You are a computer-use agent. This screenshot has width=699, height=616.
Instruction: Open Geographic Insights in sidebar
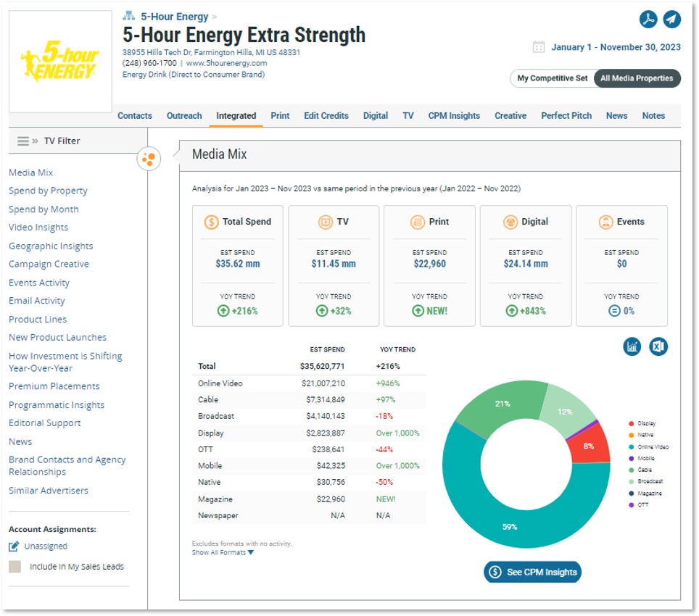coord(51,246)
